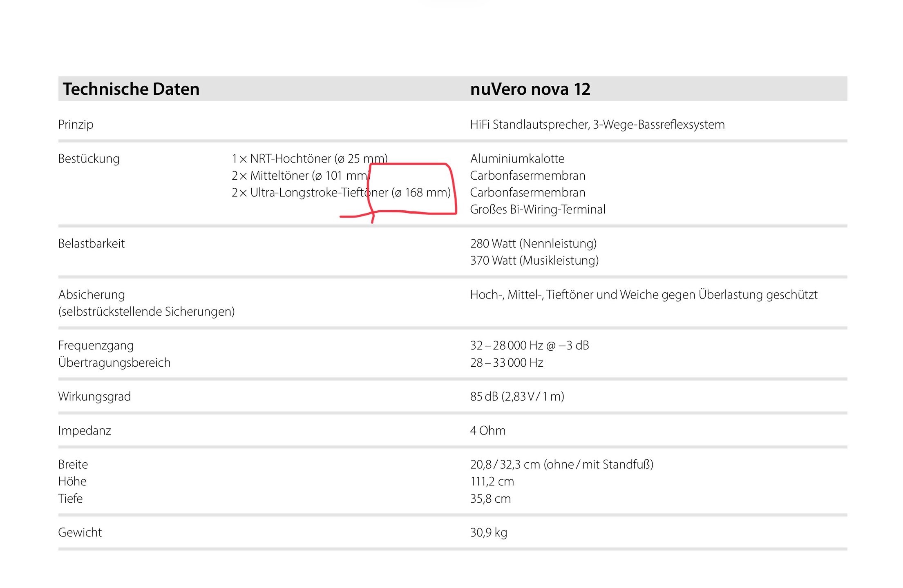
Task: Click '32–28 000 Hz @ –3 dB' value
Action: [x=529, y=345]
